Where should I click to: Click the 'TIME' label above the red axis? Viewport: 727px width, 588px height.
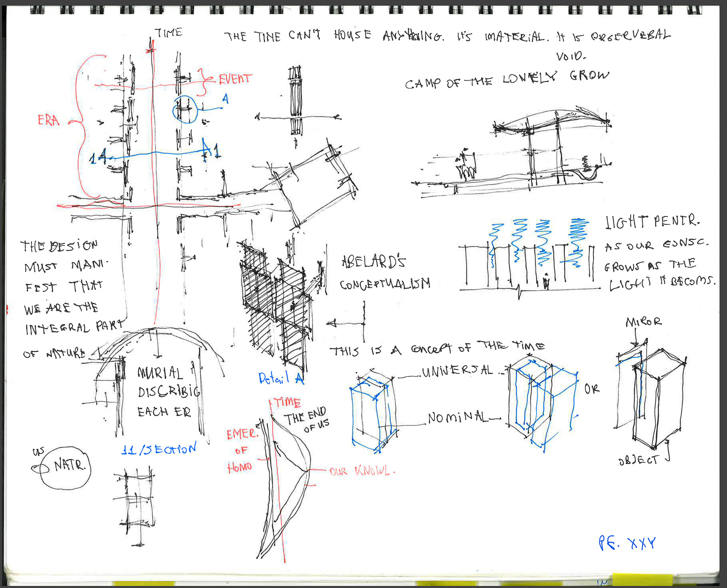click(168, 33)
